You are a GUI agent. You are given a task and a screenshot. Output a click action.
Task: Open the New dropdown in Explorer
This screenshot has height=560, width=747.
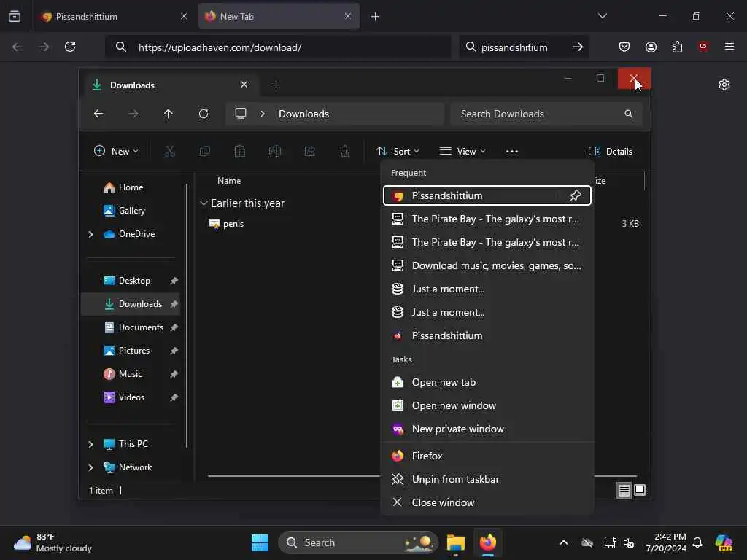coord(116,152)
